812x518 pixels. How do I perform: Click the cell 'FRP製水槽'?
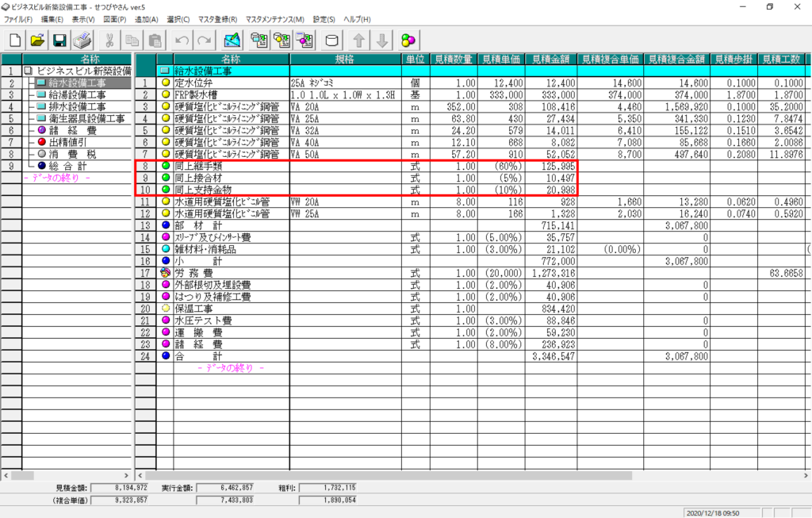[232, 94]
